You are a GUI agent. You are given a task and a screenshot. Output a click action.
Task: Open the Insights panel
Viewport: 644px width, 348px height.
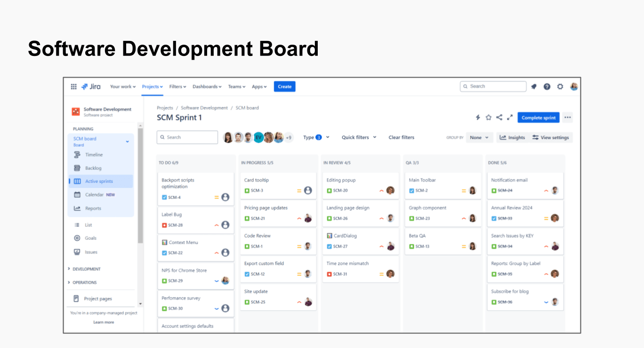point(512,137)
